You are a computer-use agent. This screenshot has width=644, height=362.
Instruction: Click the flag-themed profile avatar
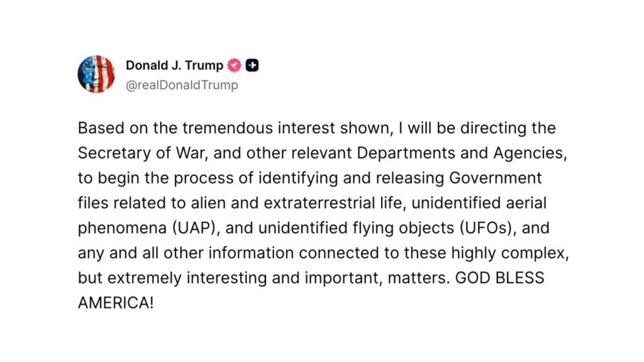(96, 74)
